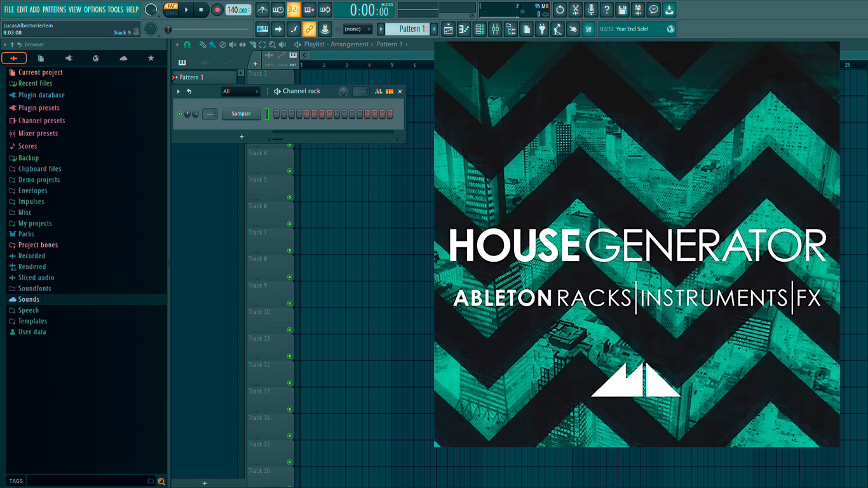The image size is (868, 488).
Task: Toggle Channel rack graph editor icon
Action: (379, 91)
